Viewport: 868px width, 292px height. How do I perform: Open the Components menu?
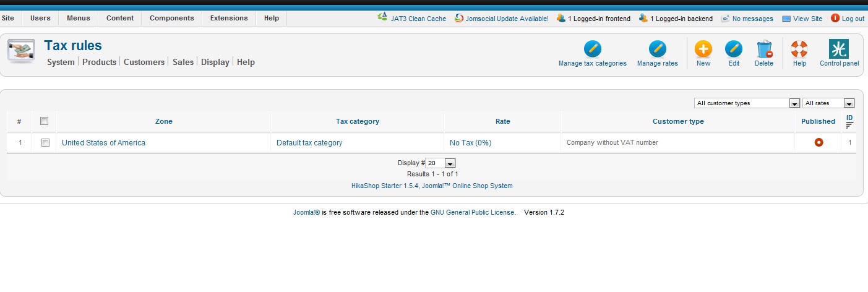click(171, 19)
